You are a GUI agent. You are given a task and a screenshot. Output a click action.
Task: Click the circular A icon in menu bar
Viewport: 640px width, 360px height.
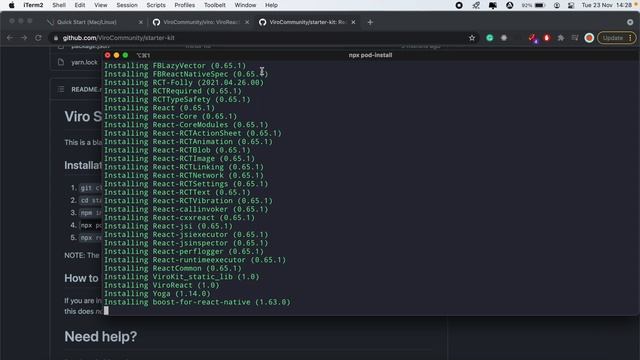[x=509, y=5]
